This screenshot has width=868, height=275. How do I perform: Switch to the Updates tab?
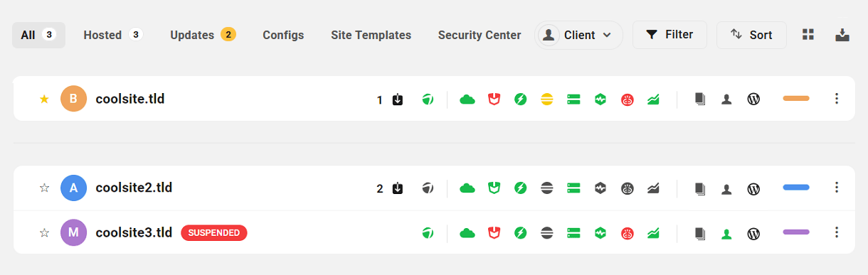click(x=203, y=35)
